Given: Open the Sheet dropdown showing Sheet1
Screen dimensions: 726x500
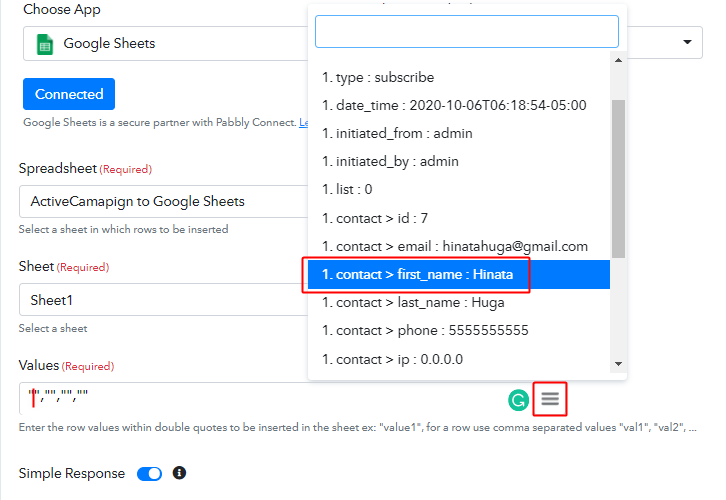Looking at the screenshot, I should [x=163, y=300].
